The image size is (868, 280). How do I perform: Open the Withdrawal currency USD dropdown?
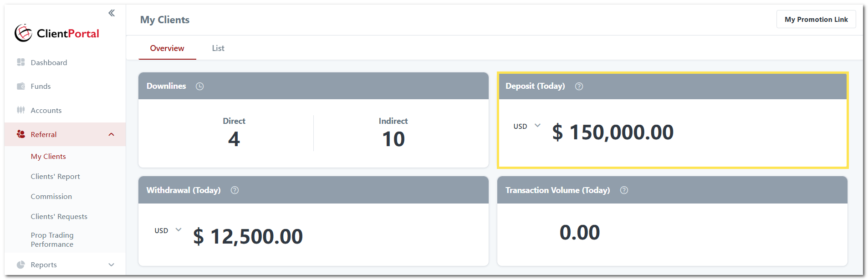click(x=168, y=230)
